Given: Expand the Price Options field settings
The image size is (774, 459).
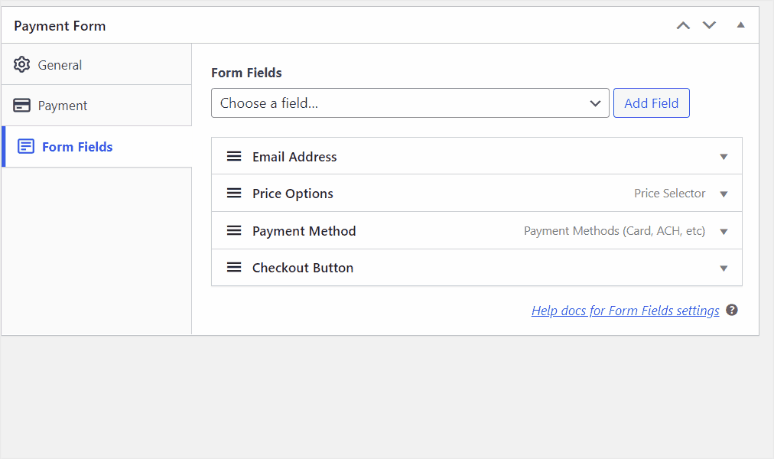Looking at the screenshot, I should (724, 194).
